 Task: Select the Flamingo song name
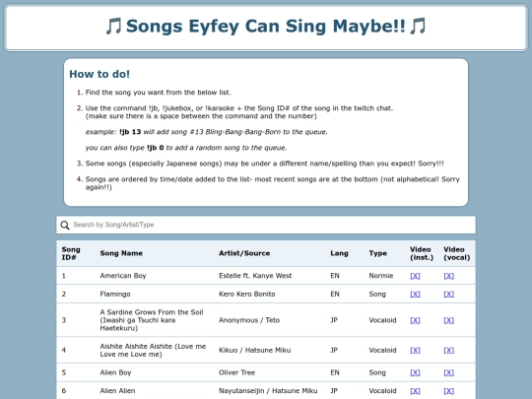(115, 295)
